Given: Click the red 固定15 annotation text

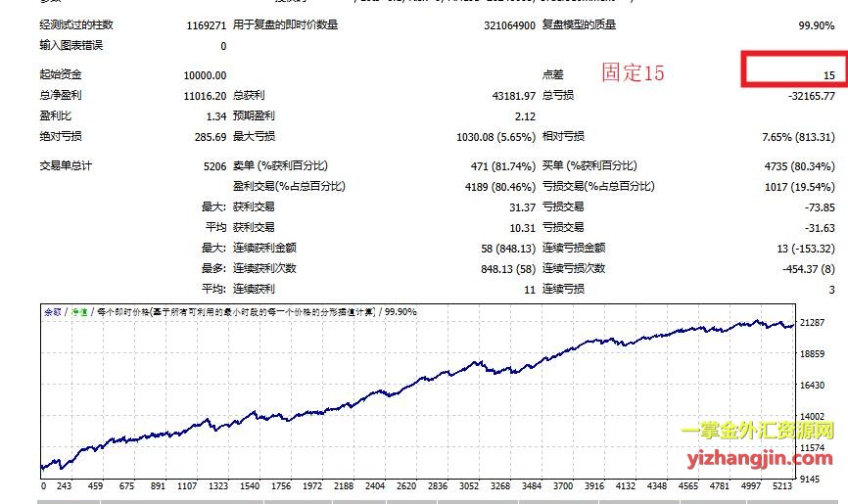Looking at the screenshot, I should coord(633,73).
